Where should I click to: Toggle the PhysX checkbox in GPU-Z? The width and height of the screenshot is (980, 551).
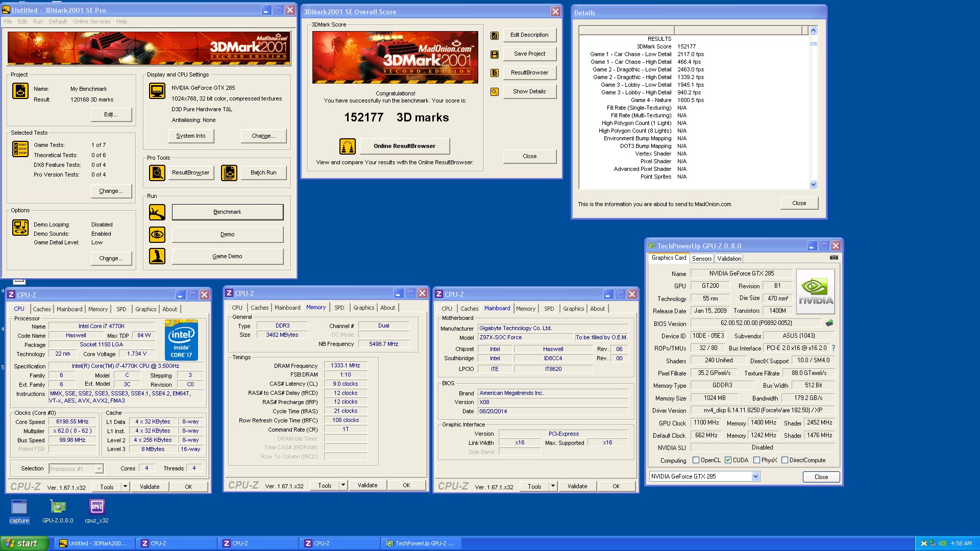[x=756, y=460]
